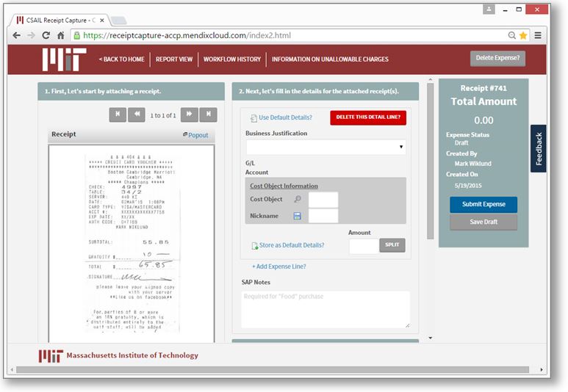Click the Store as Default Details? link
Image resolution: width=568 pixels, height=392 pixels.
click(x=292, y=245)
